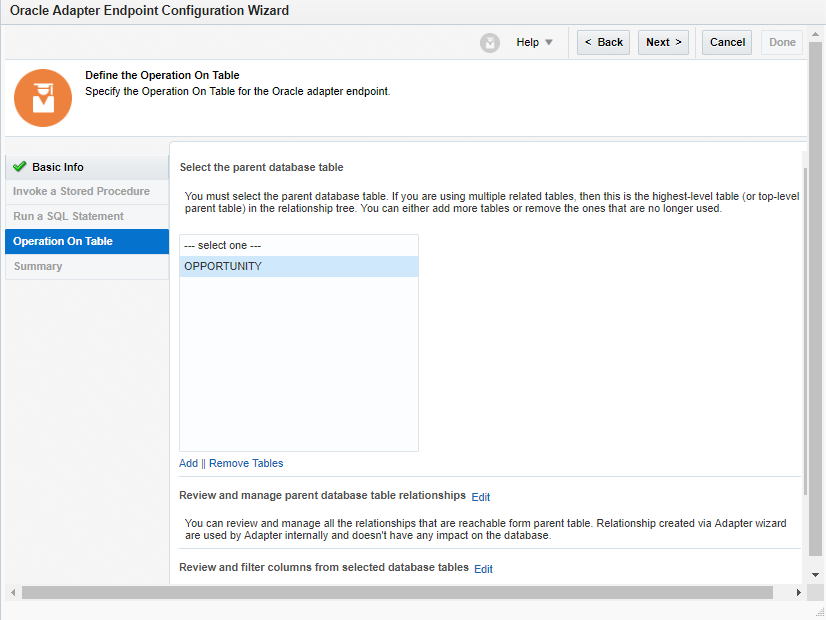Open the Help dropdown menu
The image size is (826, 620).
click(x=534, y=43)
